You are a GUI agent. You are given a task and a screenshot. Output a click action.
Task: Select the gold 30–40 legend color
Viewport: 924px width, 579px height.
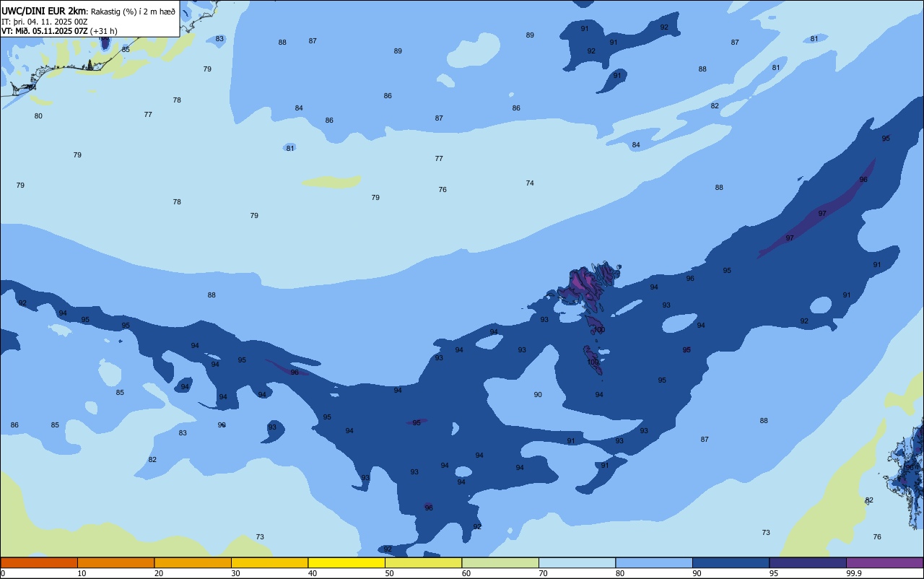click(269, 562)
